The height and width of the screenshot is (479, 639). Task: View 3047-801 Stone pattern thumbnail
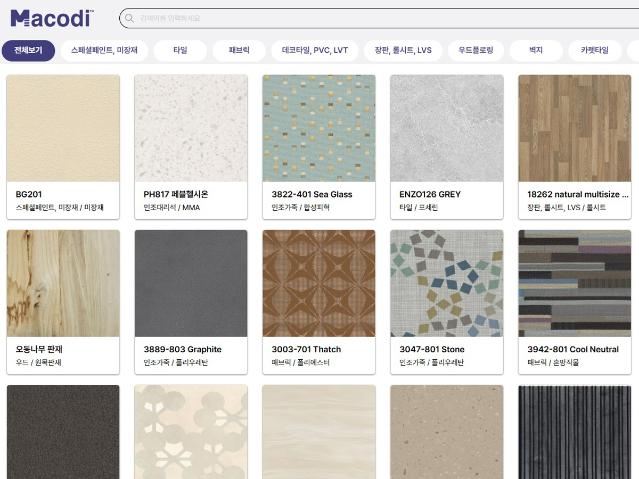click(x=447, y=283)
